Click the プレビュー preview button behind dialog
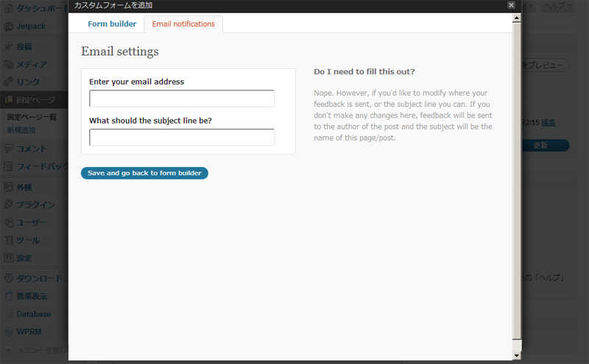 546,65
